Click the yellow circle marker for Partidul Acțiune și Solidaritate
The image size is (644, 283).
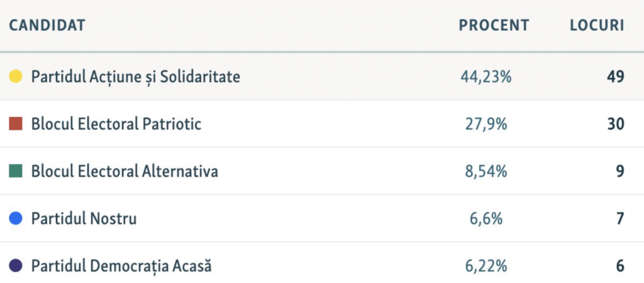[16, 77]
